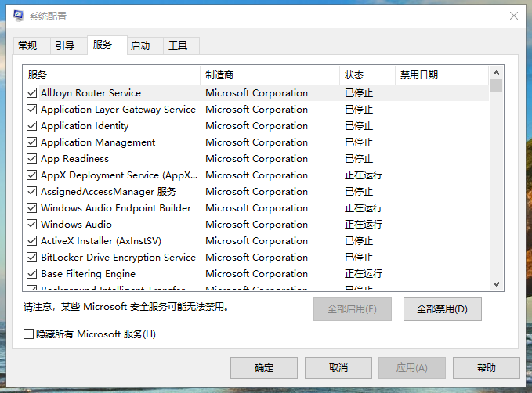Screen dimensions: 532x393
Task: Sort by 禁用日期 column header
Action: (442, 75)
